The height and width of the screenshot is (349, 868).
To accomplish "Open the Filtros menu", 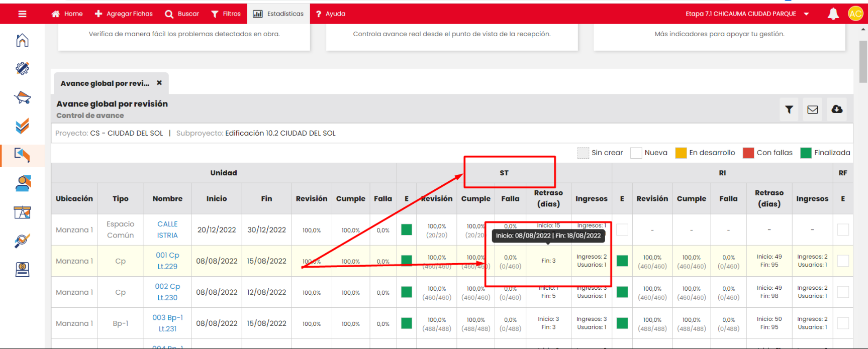I will point(226,14).
